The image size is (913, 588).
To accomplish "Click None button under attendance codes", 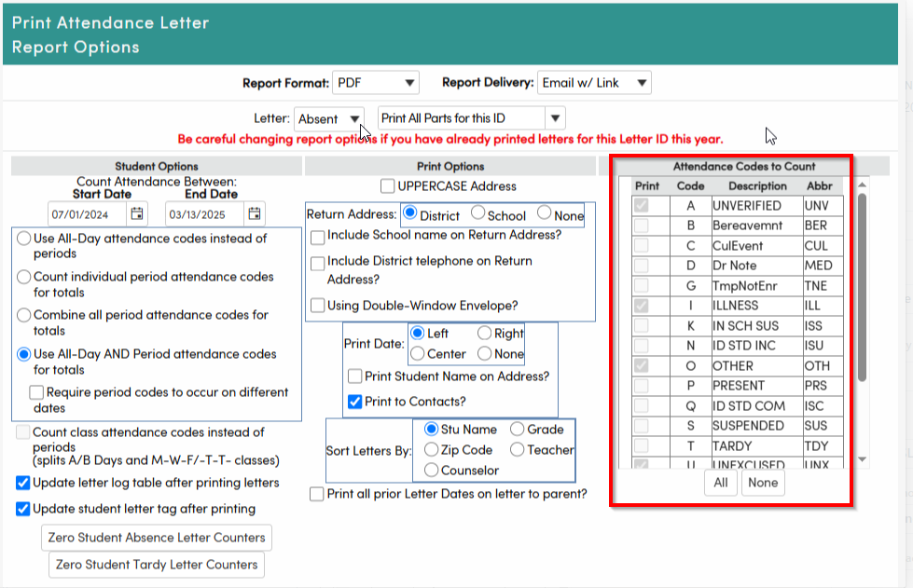I will coord(763,483).
